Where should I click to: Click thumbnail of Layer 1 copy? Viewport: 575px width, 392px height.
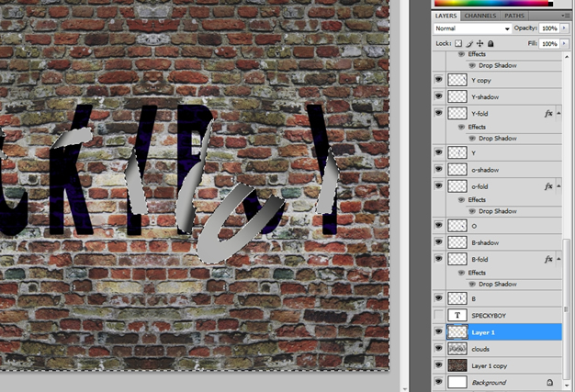point(457,365)
